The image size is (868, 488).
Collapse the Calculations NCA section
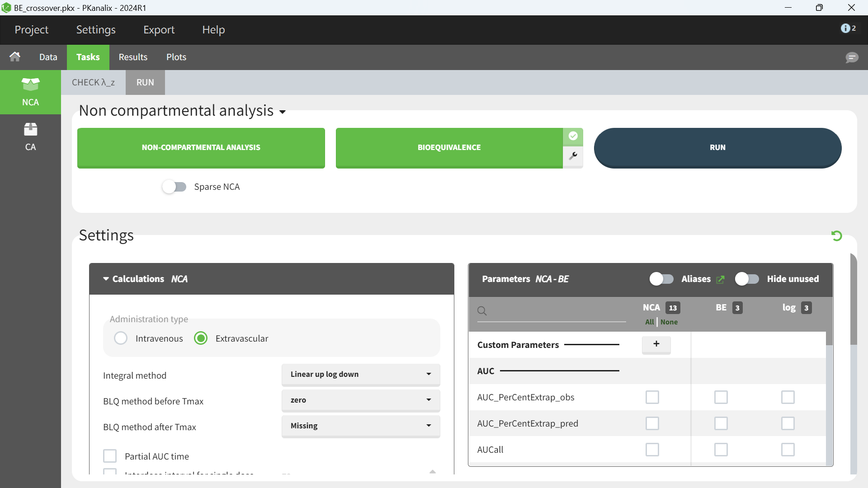coord(106,279)
